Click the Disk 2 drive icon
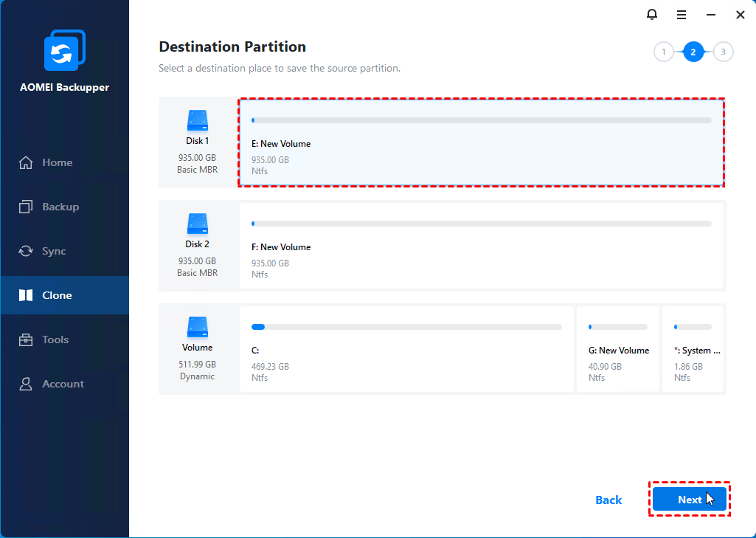The width and height of the screenshot is (756, 538). (x=198, y=224)
